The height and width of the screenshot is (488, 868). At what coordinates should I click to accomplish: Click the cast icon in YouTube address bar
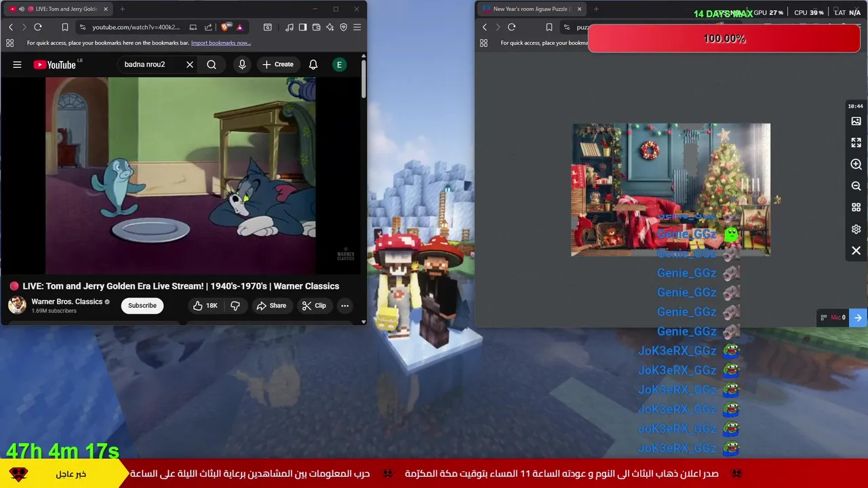pyautogui.click(x=193, y=27)
